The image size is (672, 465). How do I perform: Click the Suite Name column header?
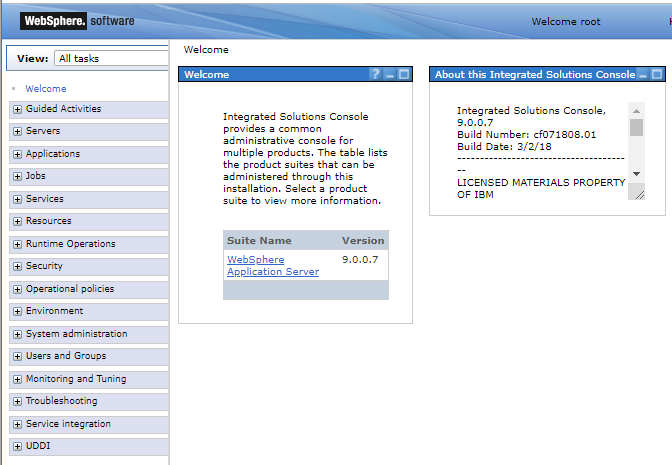tap(259, 240)
